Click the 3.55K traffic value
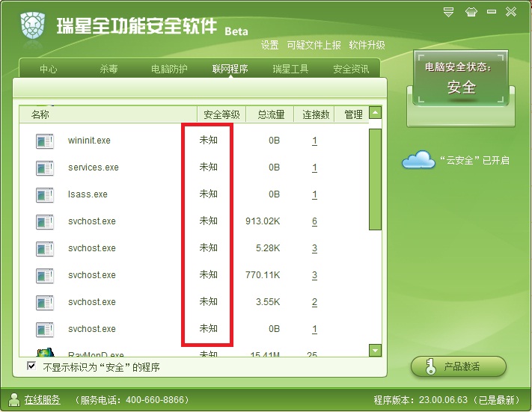 click(x=268, y=302)
